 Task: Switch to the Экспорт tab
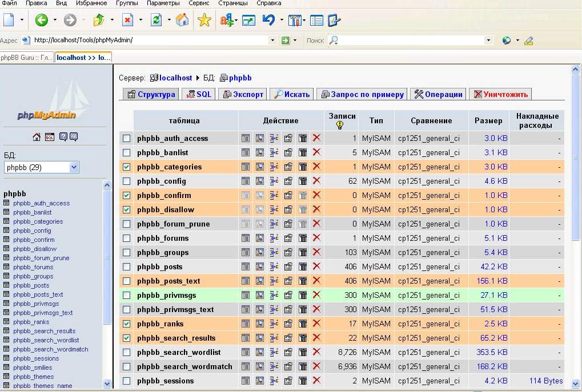click(x=243, y=94)
